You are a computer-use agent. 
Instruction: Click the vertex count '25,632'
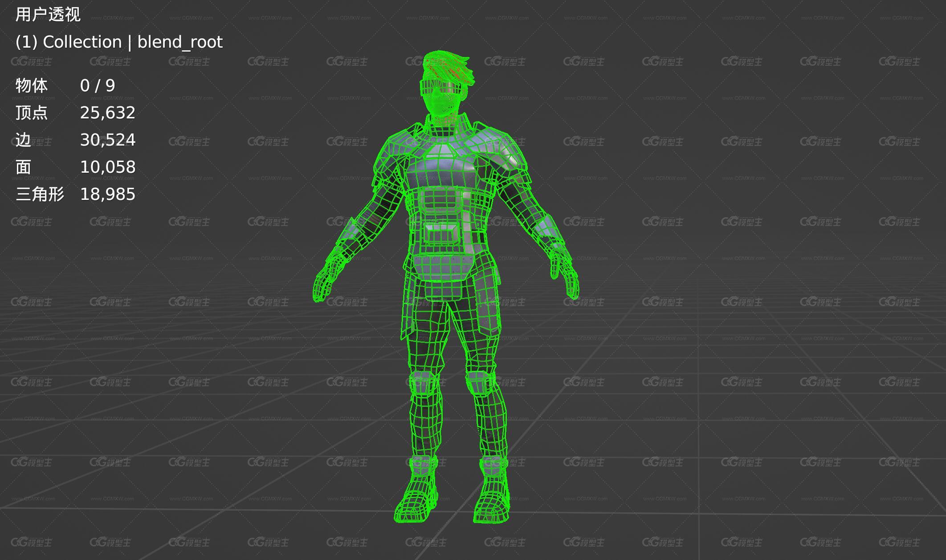[108, 113]
